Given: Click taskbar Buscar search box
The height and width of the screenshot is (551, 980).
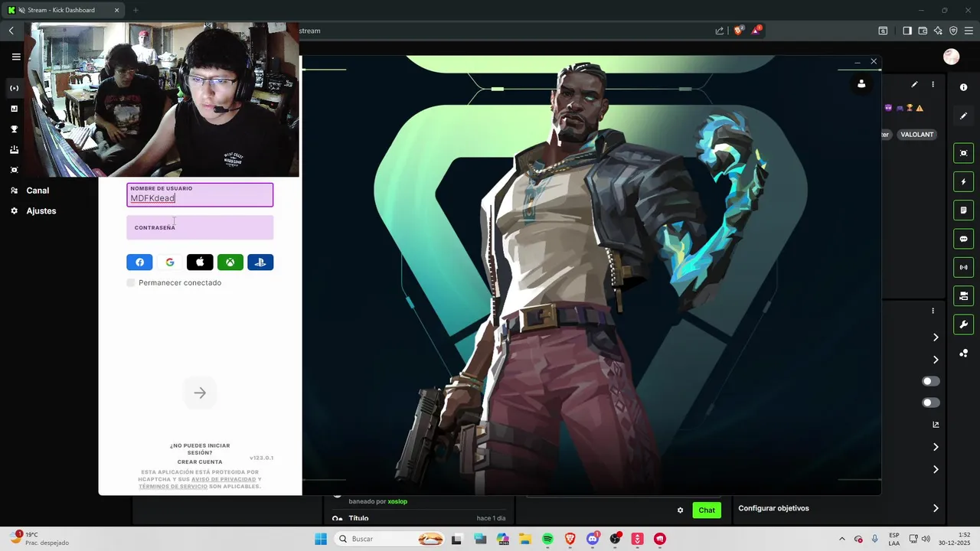Looking at the screenshot, I should pos(390,540).
